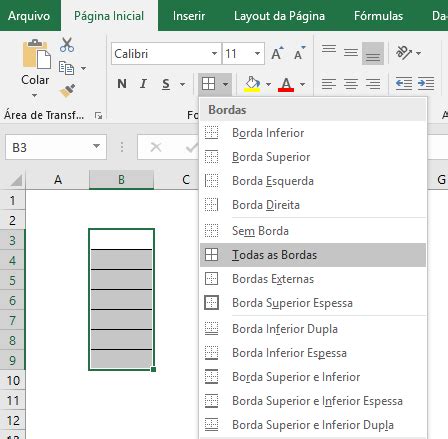
Task: Click the Copy icon
Action: [x=66, y=68]
